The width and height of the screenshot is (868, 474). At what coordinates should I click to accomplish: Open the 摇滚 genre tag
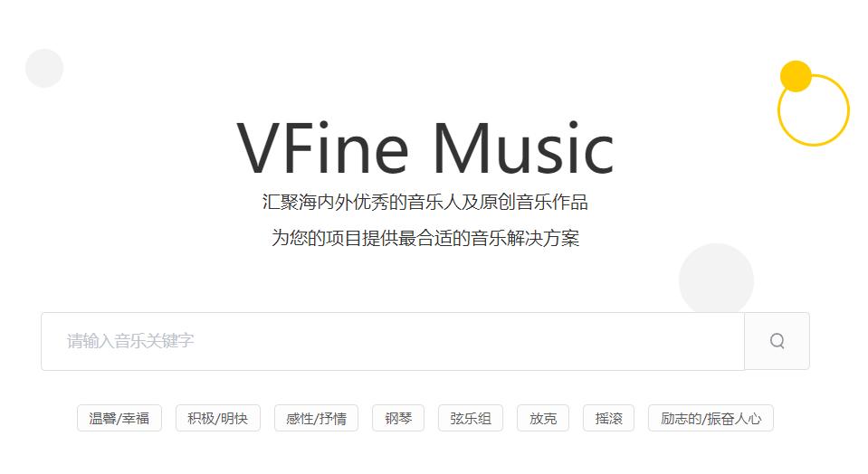tap(608, 418)
